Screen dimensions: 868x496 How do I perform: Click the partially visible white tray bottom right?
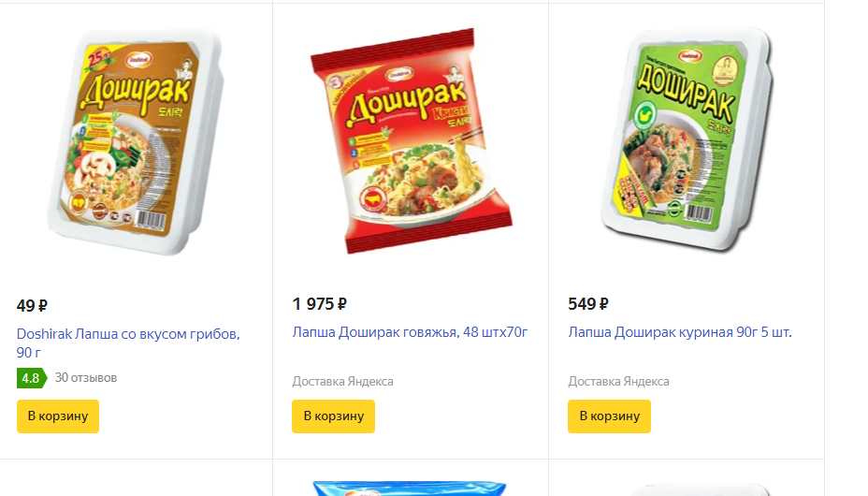pos(701,489)
